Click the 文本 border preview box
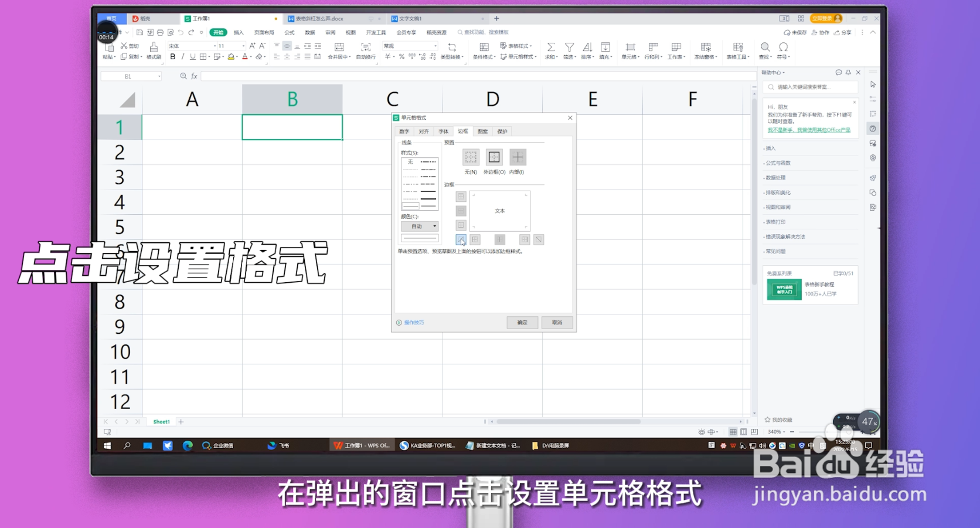This screenshot has width=980, height=528. (x=499, y=211)
